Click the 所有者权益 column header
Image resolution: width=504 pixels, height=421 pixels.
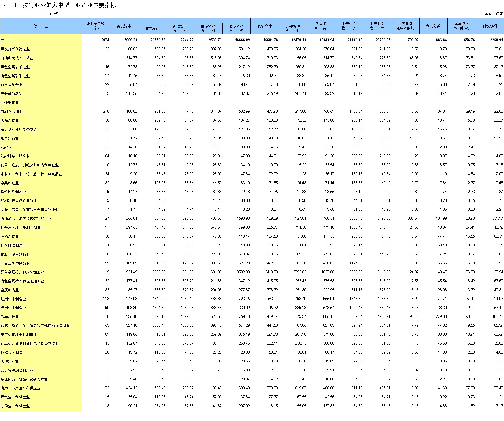tap(321, 26)
